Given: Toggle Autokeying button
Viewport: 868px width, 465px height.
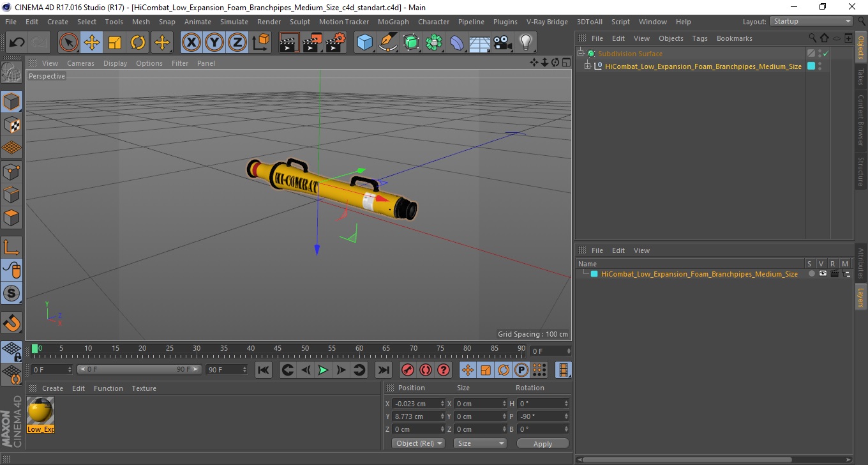Looking at the screenshot, I should 426,370.
